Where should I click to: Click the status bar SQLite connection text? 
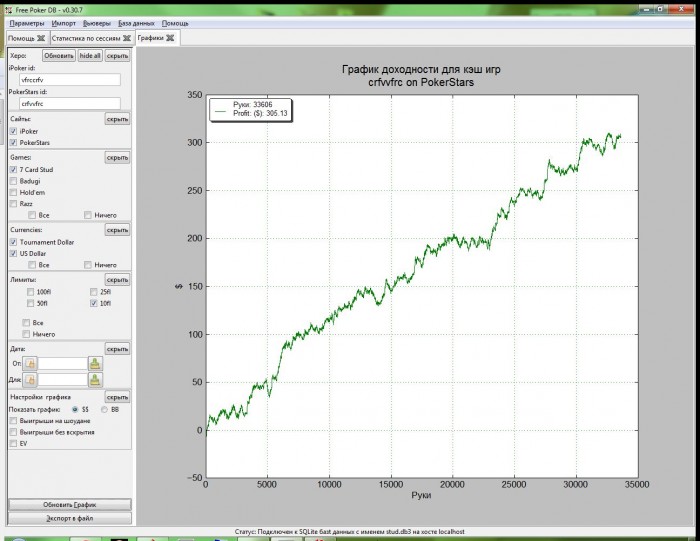pos(350,532)
